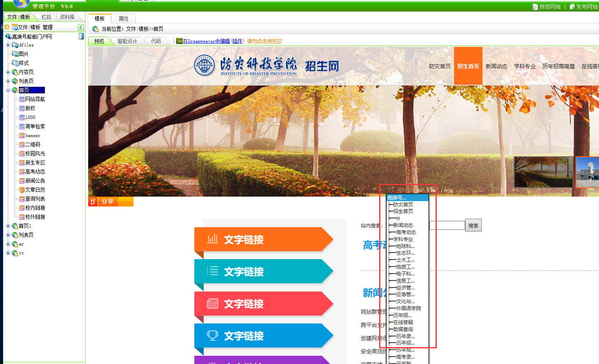Click the 插件 link
The image size is (599, 364).
[237, 41]
